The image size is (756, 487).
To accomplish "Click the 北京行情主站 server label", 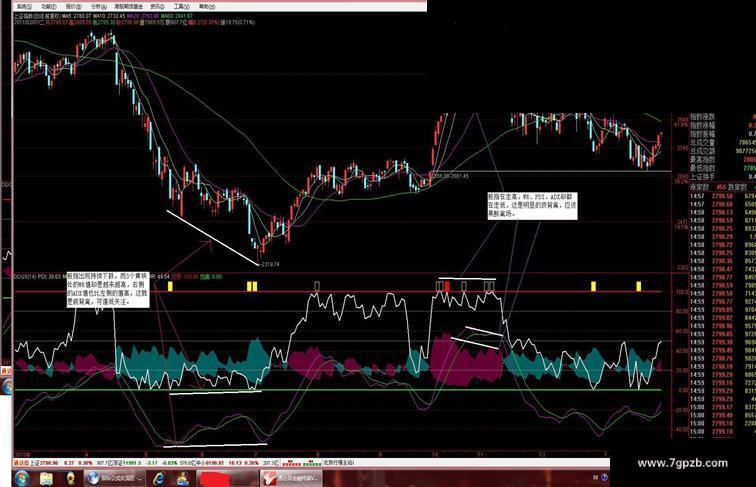I will click(x=338, y=463).
